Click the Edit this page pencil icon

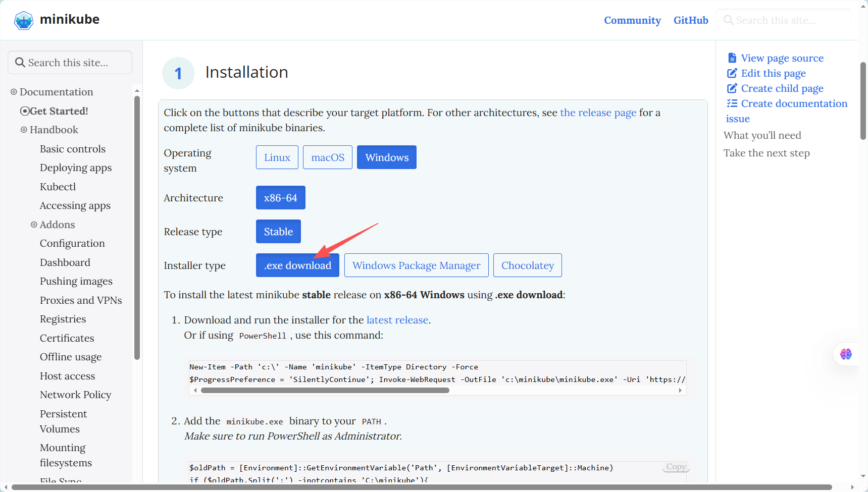point(732,73)
